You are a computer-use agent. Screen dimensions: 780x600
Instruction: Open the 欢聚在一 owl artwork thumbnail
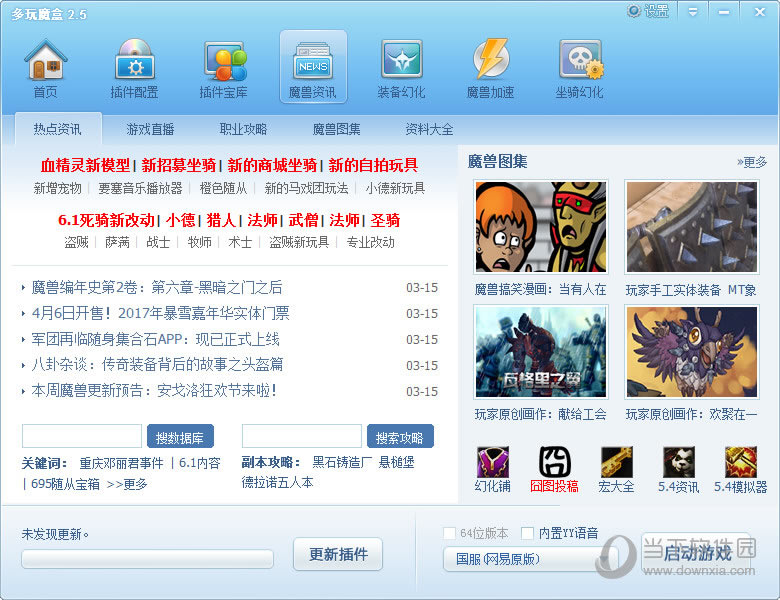point(692,352)
